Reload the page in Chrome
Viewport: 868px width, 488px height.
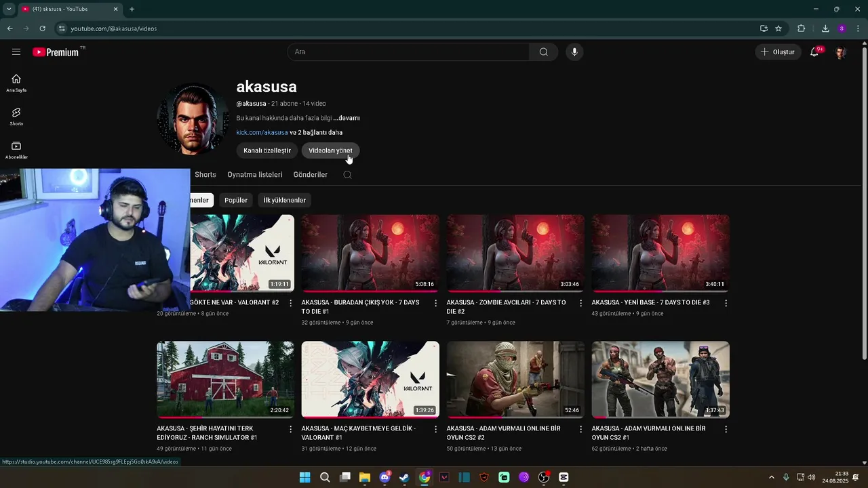[x=42, y=28]
